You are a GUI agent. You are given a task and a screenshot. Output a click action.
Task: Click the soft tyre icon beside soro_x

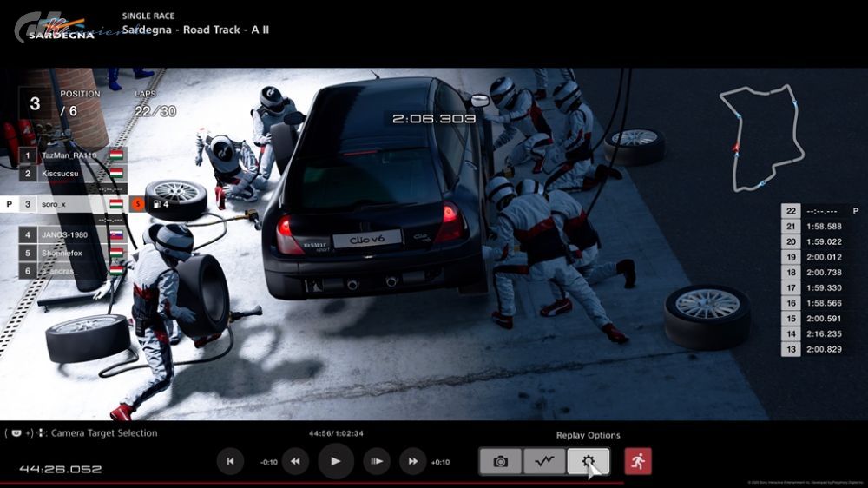point(138,204)
